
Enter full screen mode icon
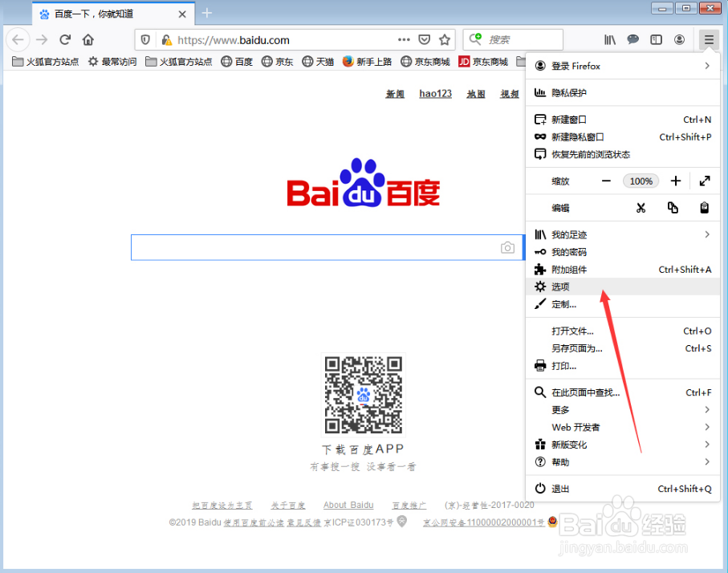[x=705, y=181]
